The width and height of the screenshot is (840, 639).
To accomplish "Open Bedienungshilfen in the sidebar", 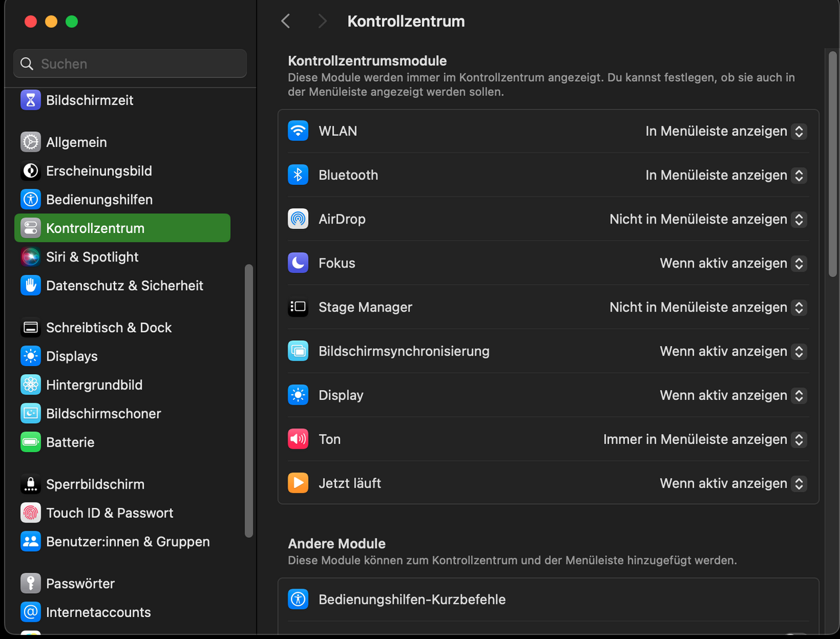I will point(122,199).
